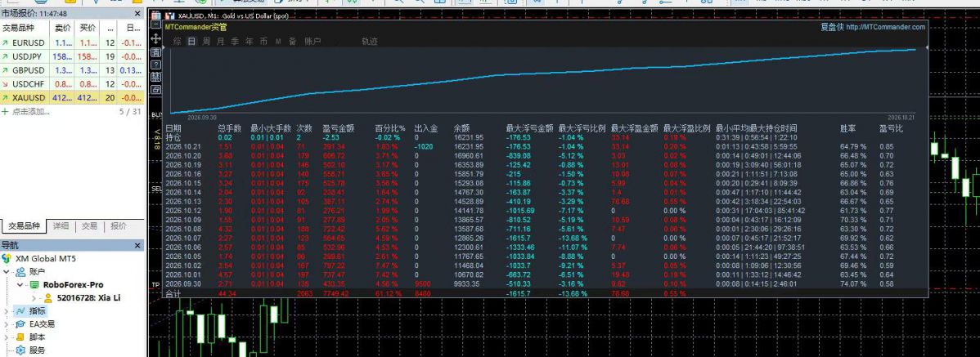Open the 交易 tab in Market Watch

point(89,226)
